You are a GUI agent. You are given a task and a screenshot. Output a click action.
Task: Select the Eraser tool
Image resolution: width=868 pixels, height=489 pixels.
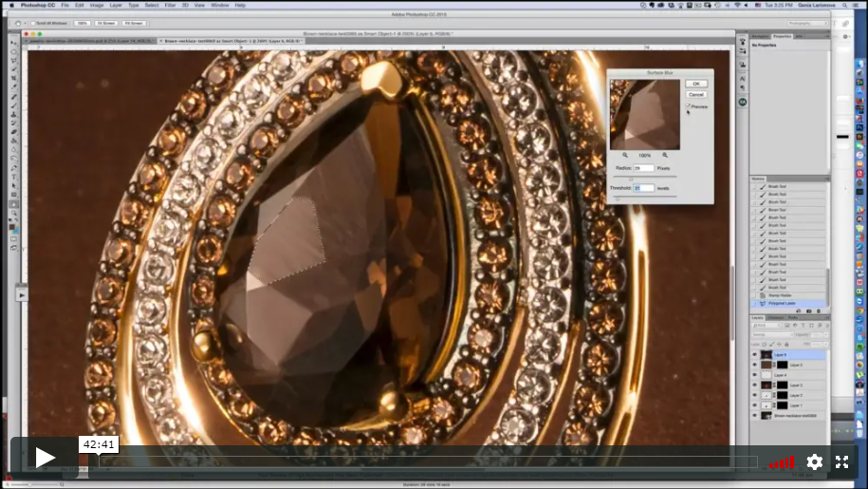[14, 132]
